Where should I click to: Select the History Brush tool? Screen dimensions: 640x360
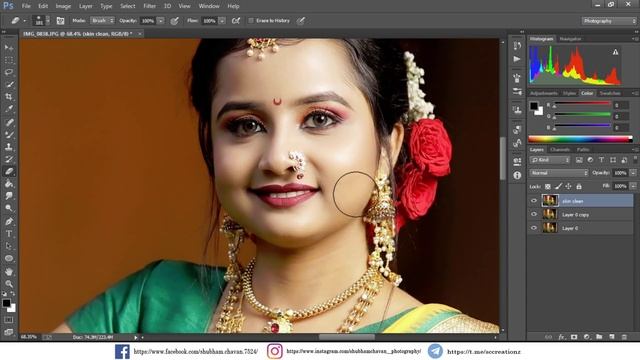tap(9, 159)
